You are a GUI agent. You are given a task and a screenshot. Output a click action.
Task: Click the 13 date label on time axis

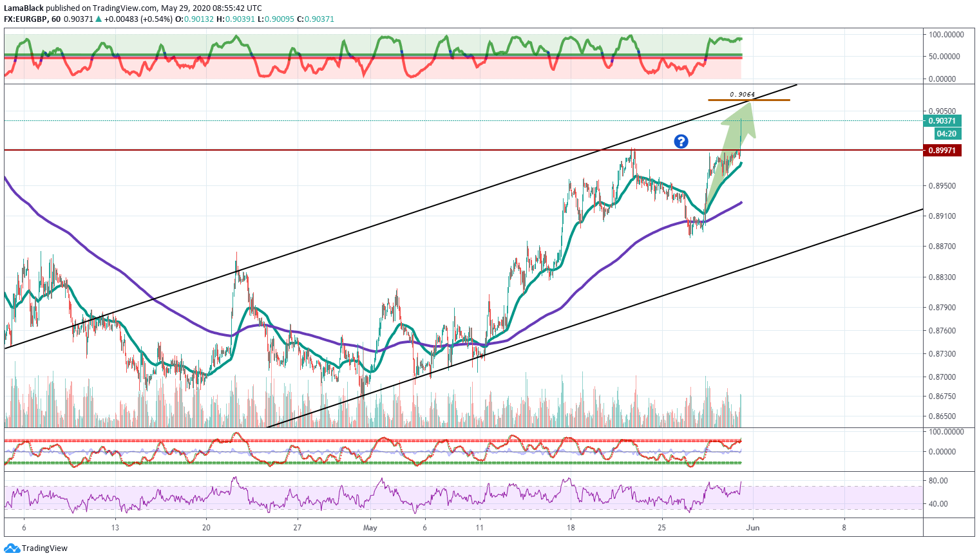coord(115,528)
